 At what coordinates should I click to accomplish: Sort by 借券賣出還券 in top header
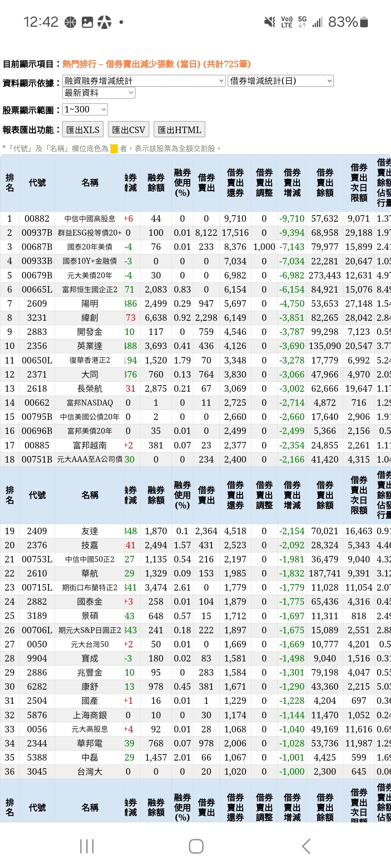point(235,183)
